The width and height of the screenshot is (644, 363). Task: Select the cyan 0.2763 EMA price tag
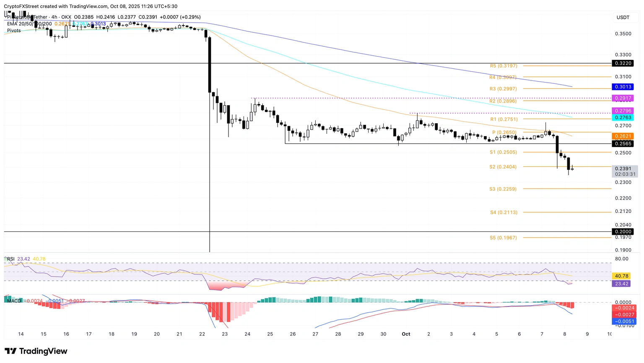click(623, 118)
